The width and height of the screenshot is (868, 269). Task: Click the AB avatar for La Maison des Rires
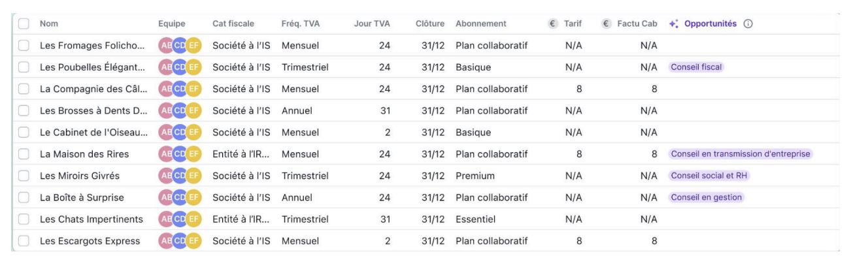(166, 154)
